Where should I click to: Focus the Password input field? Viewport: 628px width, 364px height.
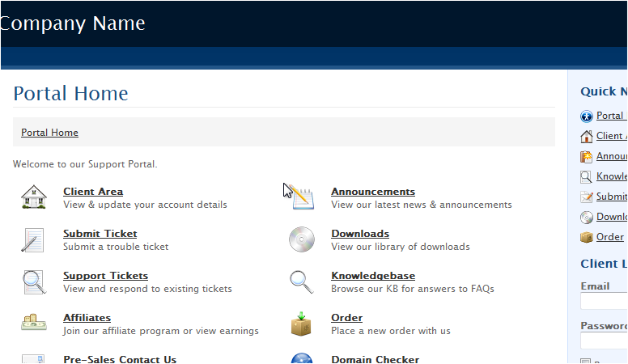[x=604, y=341]
